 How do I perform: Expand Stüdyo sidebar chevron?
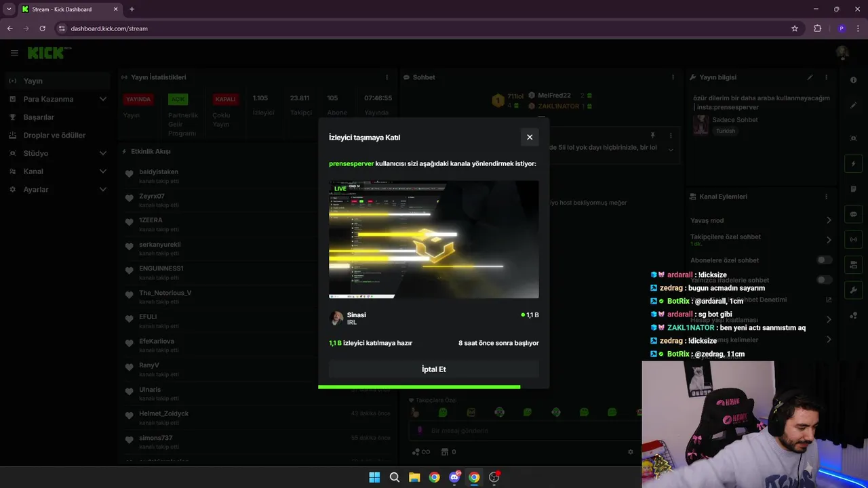click(103, 153)
